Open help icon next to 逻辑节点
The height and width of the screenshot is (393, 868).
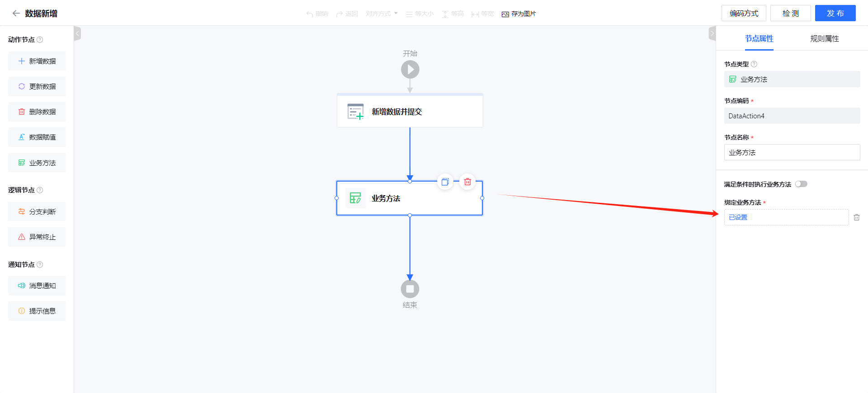point(40,190)
